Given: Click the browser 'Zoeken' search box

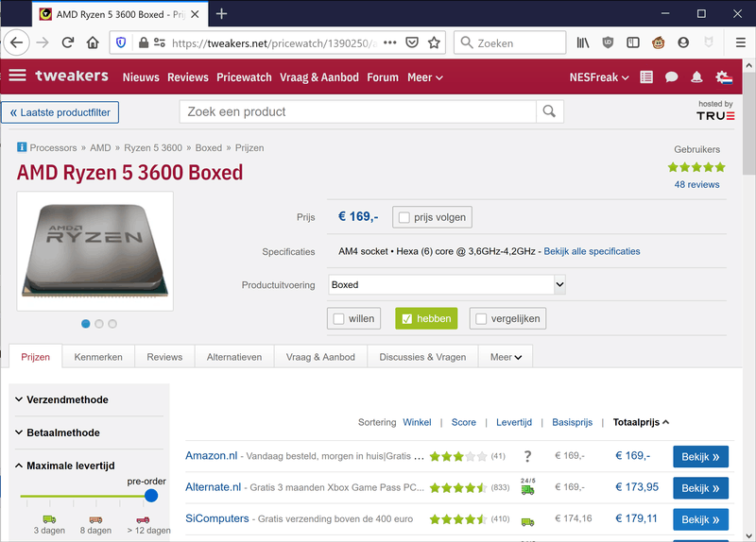Looking at the screenshot, I should pyautogui.click(x=509, y=42).
